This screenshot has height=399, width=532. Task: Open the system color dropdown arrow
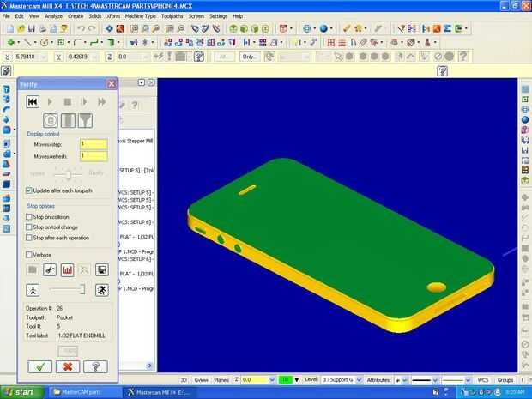click(296, 380)
